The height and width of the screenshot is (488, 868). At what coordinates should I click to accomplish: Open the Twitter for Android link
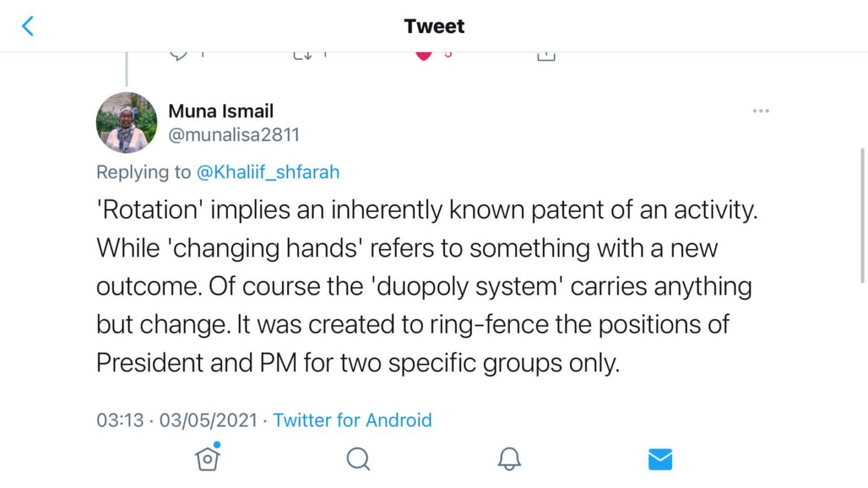coord(353,420)
